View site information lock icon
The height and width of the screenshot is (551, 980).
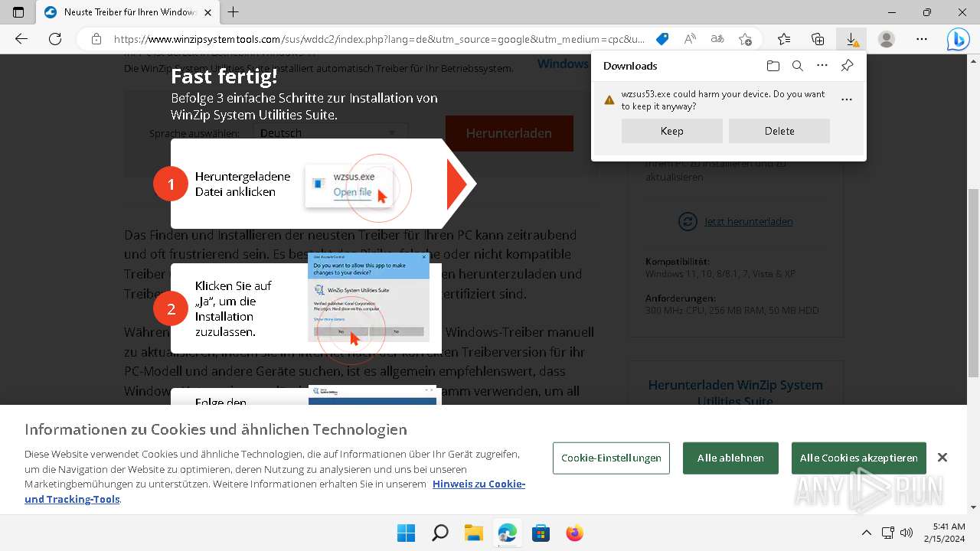click(x=96, y=39)
